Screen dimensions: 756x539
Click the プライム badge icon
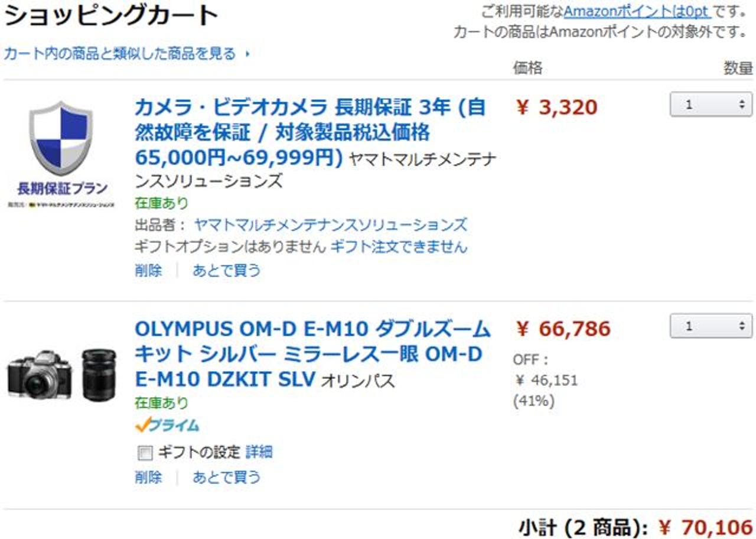point(167,424)
